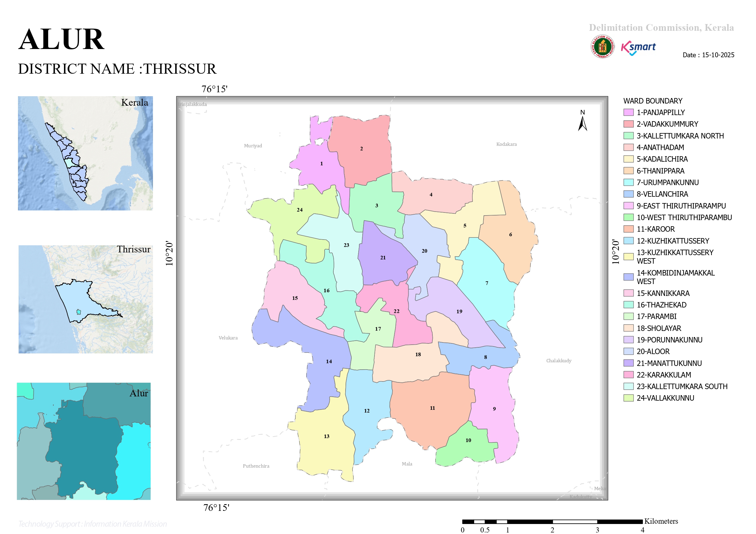
Task: Click the 1-PANJAPPILLY legend swatch
Action: [628, 113]
